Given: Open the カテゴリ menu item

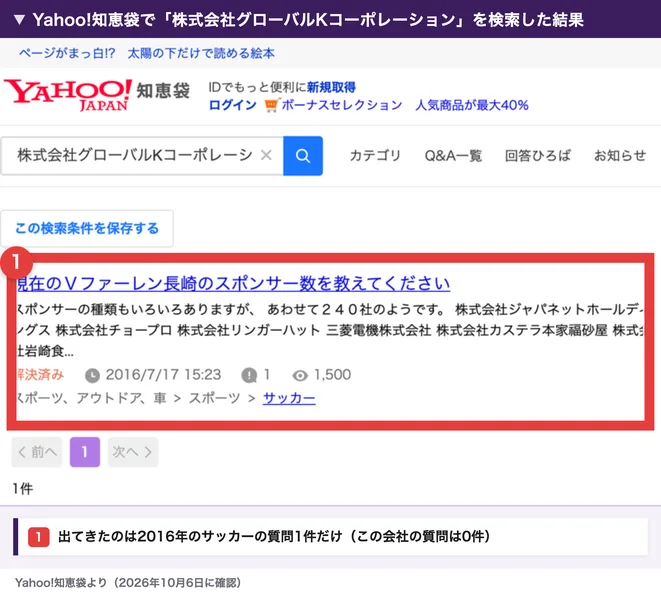Looking at the screenshot, I should pos(375,156).
